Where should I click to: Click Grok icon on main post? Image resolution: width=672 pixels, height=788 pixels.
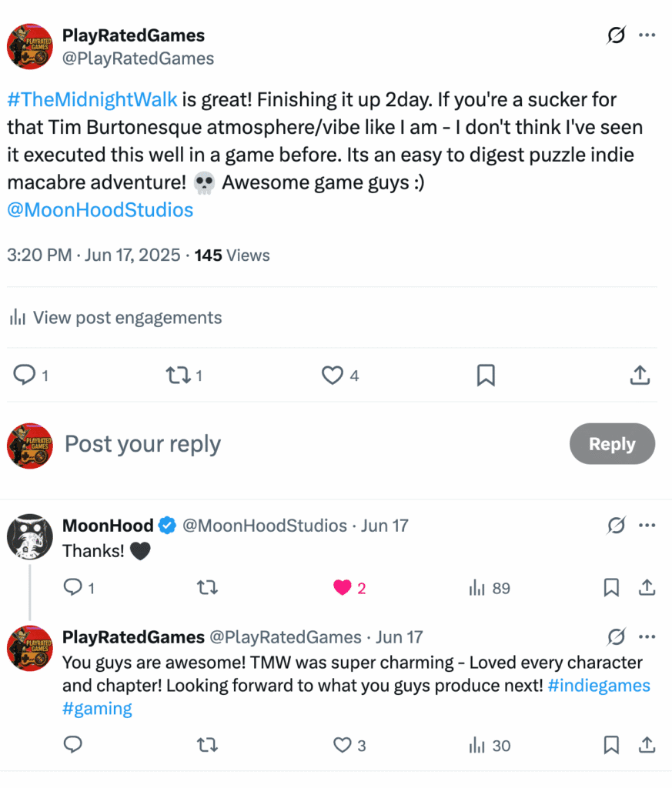click(x=615, y=35)
